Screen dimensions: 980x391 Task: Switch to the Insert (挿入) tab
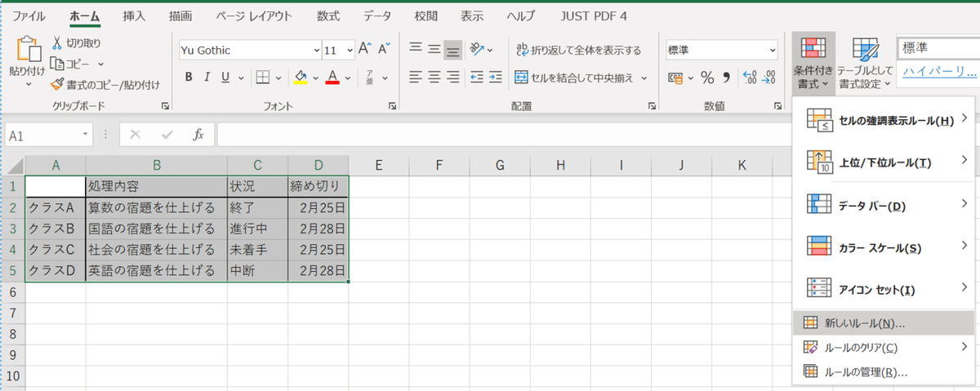tap(135, 16)
